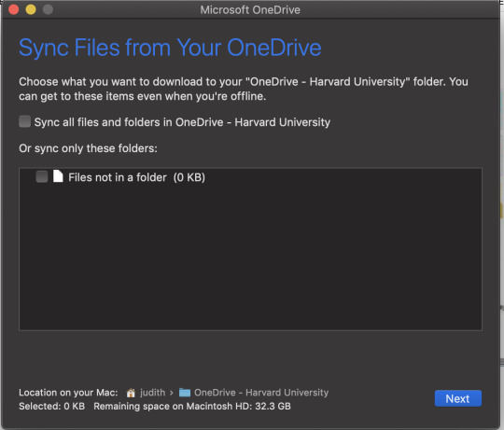
Task: Click the blue OneDrive folder icon
Action: [185, 393]
